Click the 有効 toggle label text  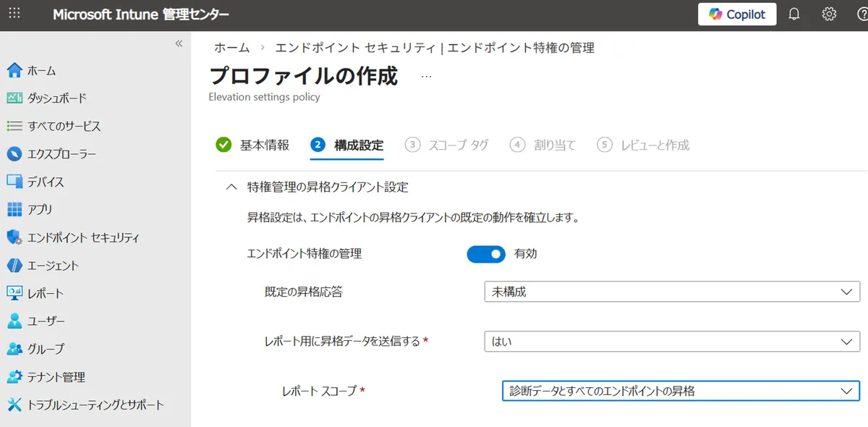click(x=525, y=254)
